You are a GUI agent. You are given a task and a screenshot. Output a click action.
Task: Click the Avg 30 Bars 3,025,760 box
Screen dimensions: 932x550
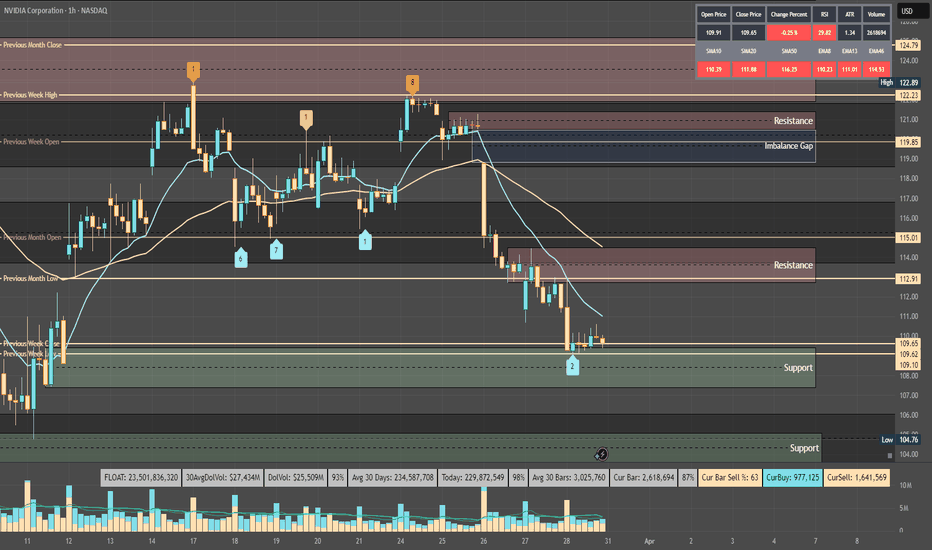click(569, 477)
